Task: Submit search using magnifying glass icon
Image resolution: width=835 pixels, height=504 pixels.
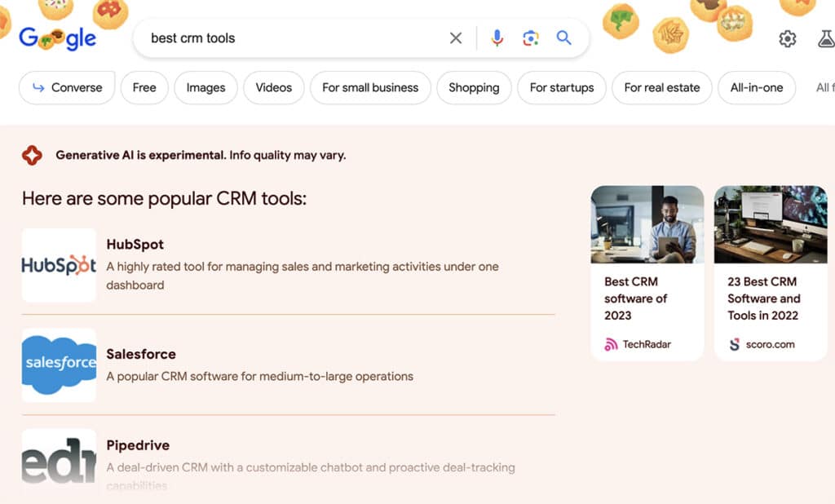Action: (x=564, y=38)
